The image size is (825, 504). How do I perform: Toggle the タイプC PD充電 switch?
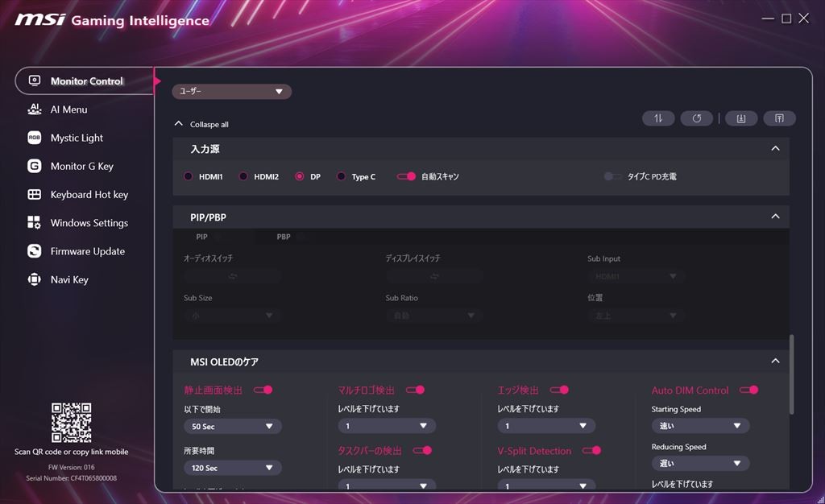[612, 176]
